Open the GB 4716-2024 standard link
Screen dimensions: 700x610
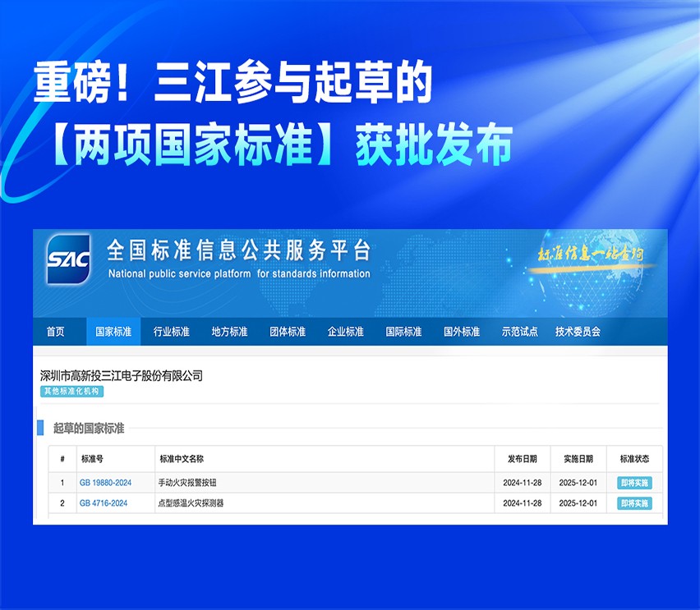pos(104,503)
